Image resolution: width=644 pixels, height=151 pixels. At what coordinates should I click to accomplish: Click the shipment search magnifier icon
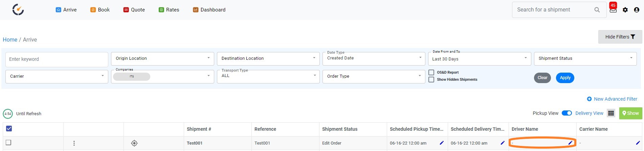point(597,10)
